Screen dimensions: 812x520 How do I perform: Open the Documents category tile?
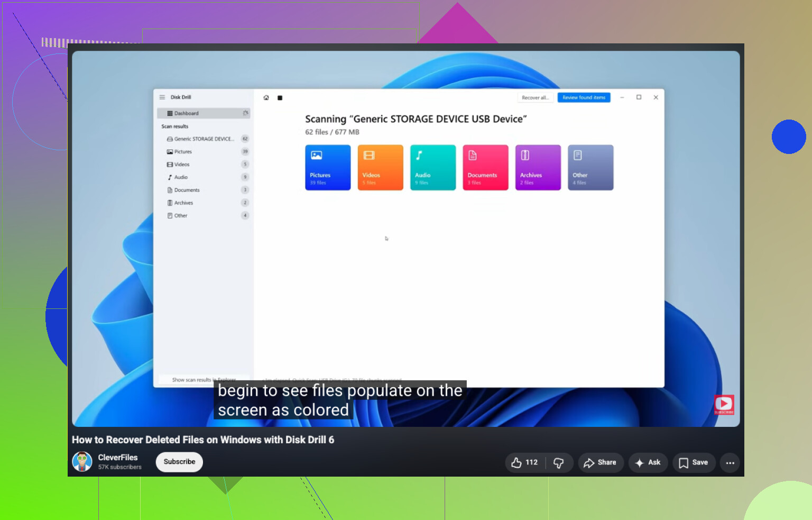[x=485, y=168]
